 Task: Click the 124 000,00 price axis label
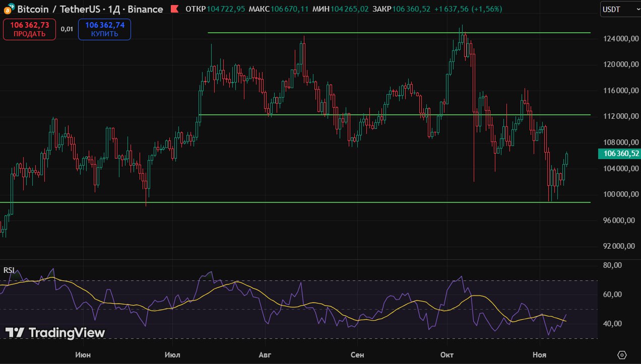tap(619, 39)
